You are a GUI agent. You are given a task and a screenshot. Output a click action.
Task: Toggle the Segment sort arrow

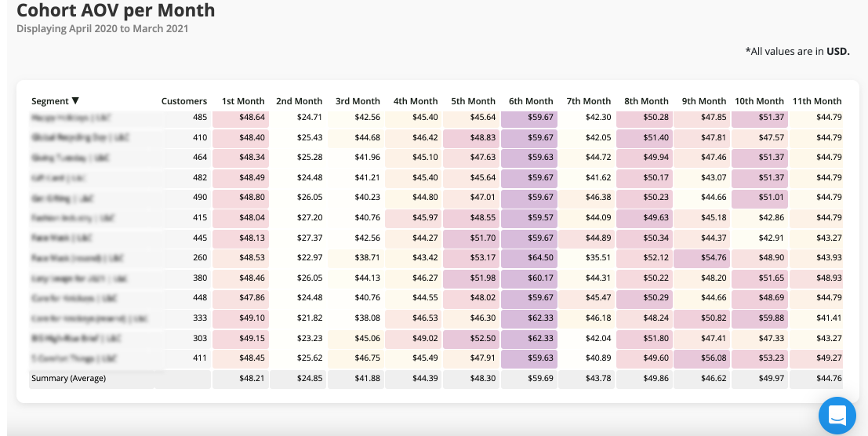coord(76,100)
